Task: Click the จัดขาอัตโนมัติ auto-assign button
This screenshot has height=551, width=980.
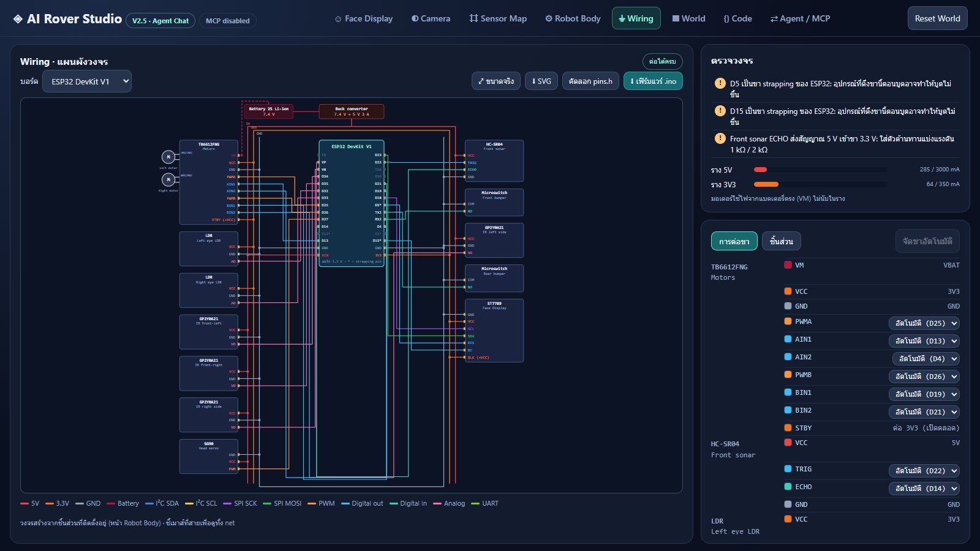Action: [x=927, y=241]
